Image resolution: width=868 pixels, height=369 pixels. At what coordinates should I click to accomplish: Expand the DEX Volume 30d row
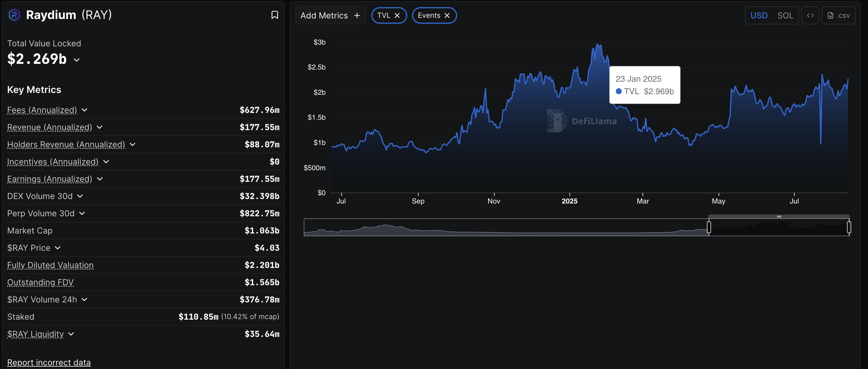click(80, 196)
